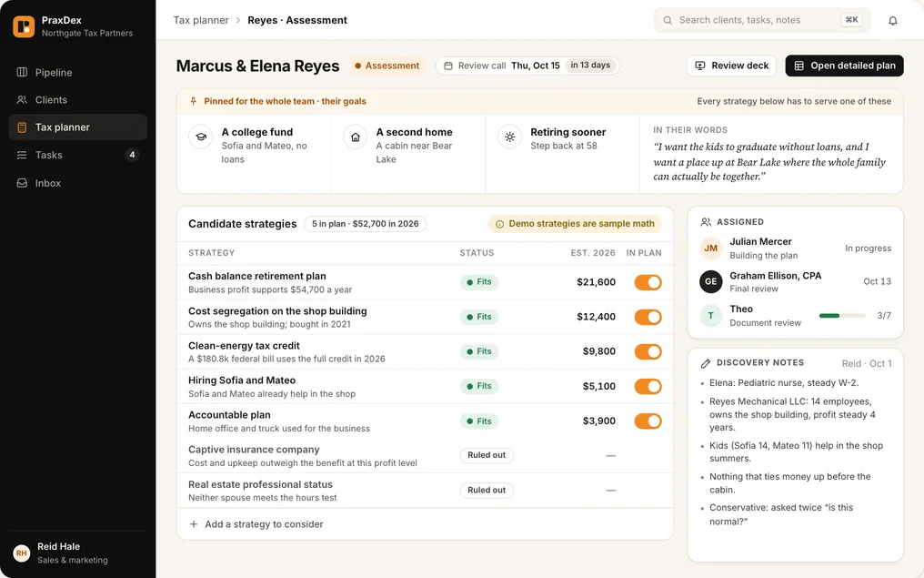Click Theo's T avatar
Image resolution: width=924 pixels, height=578 pixels.
point(710,316)
